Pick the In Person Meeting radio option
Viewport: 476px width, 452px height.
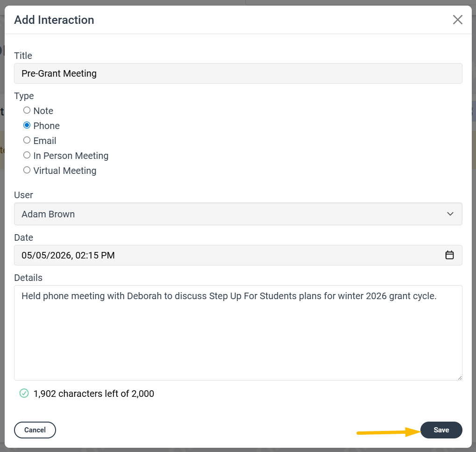tap(27, 155)
